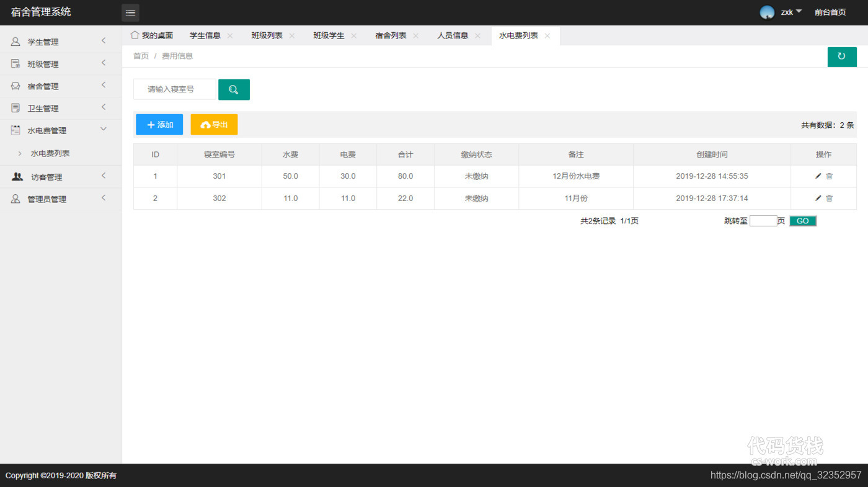Switch to 学生信息 tab
The width and height of the screenshot is (868, 487).
coord(205,36)
